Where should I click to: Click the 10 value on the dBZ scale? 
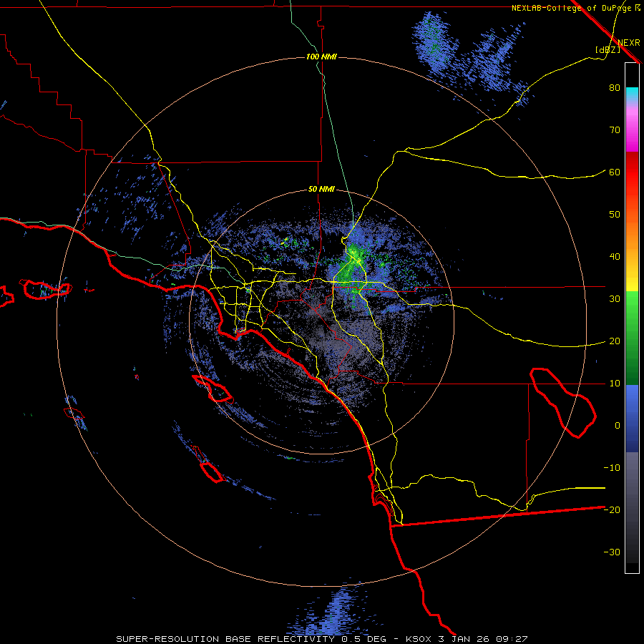coord(615,384)
